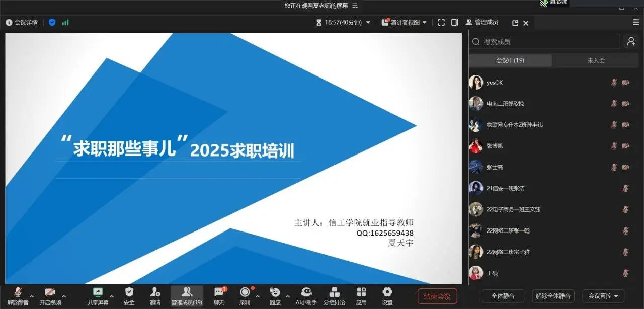The height and width of the screenshot is (309, 644).
Task: Launch the AI小助手 assistant
Action: [x=306, y=293]
